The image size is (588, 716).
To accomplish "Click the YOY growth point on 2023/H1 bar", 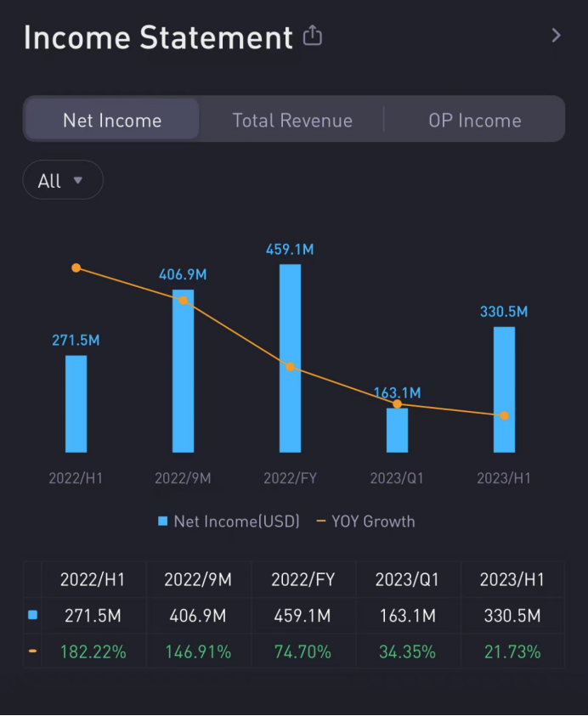I will coord(504,415).
